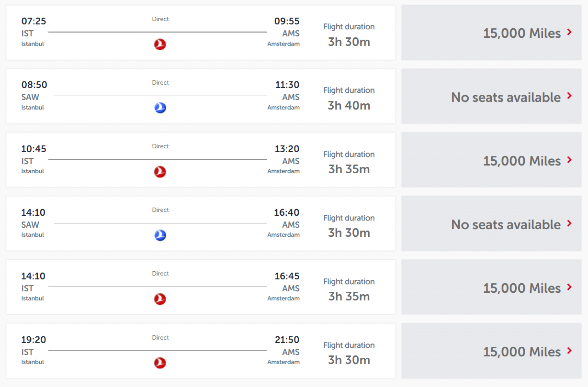The width and height of the screenshot is (588, 387).
Task: Click the Direct label on the 19:20 flight
Action: [160, 338]
